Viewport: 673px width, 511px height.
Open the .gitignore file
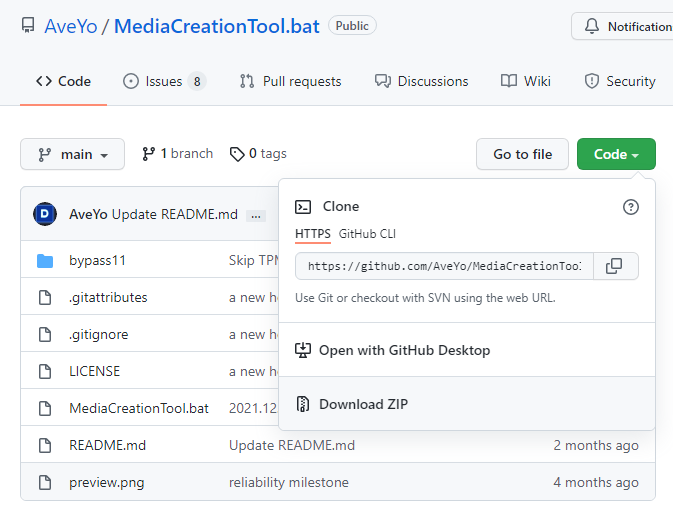click(x=99, y=334)
